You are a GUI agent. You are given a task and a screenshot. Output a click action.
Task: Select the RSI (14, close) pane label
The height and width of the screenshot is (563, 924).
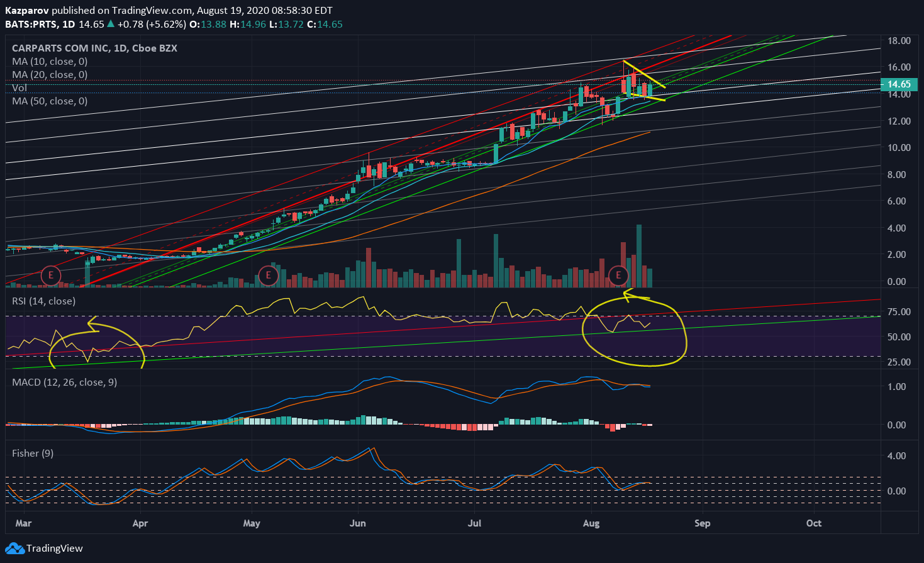coord(44,301)
